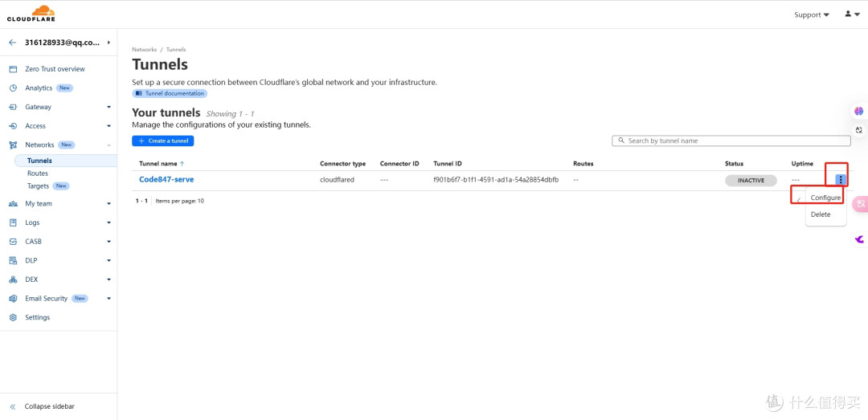Click the DEX sidebar icon

coord(14,279)
